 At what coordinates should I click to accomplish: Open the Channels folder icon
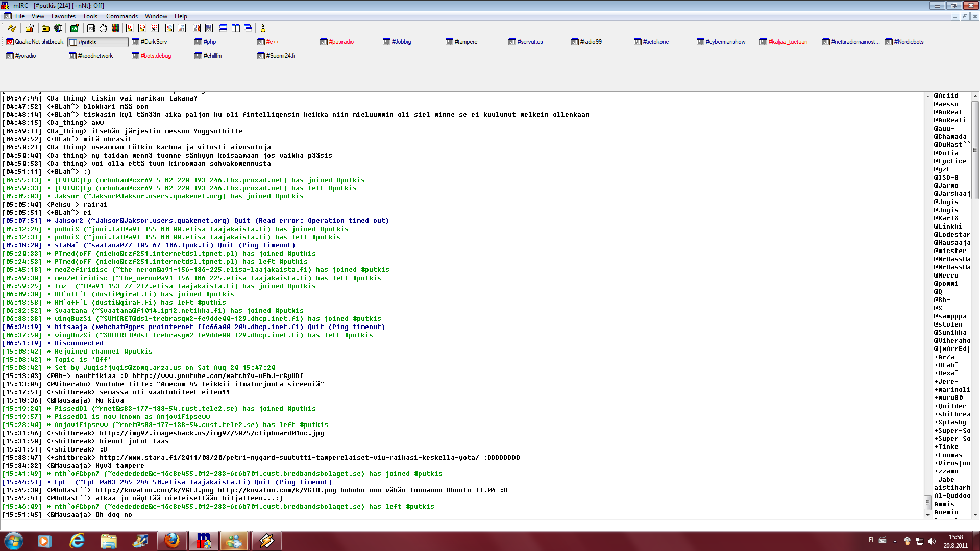click(45, 29)
